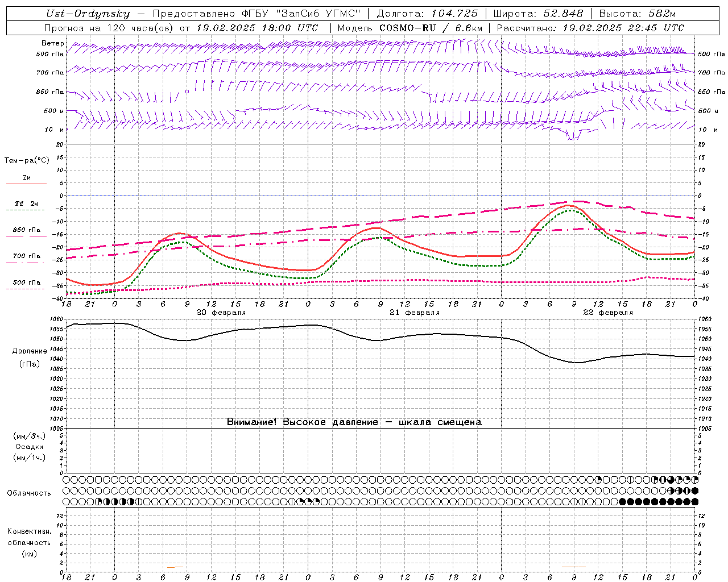Click the (мм/3ч.) precipitation unit label

click(x=30, y=436)
